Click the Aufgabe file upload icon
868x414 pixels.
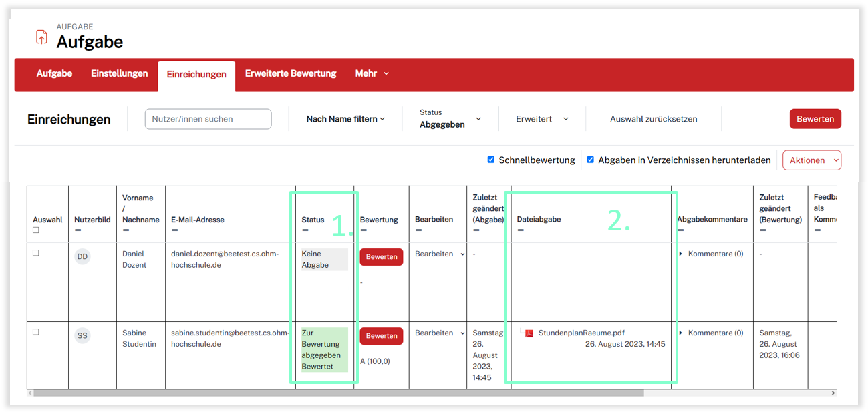click(x=41, y=37)
